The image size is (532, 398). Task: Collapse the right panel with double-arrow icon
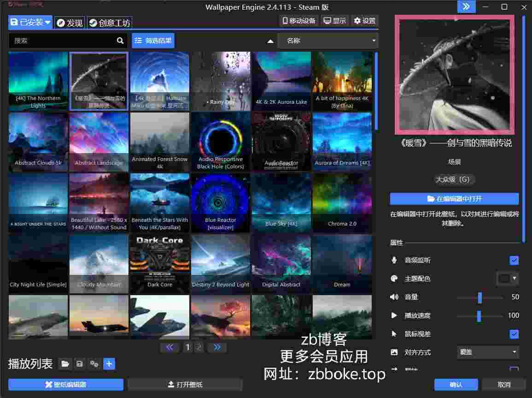(x=466, y=6)
